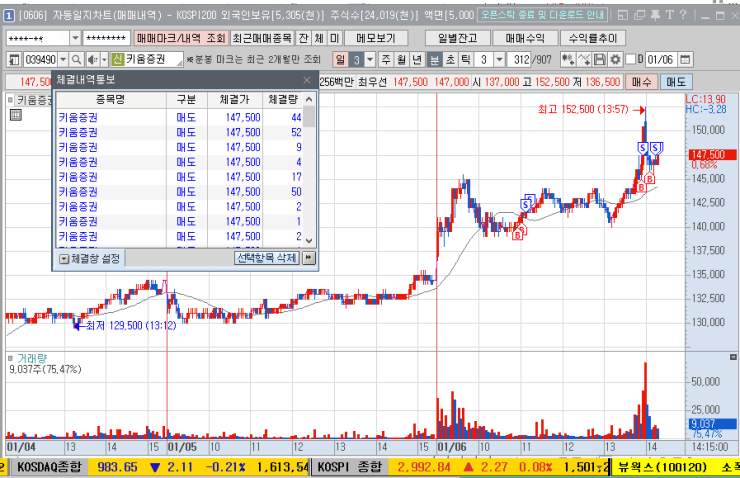Image resolution: width=740 pixels, height=478 pixels.
Task: Open the calendar date picker icon
Action: pos(685,59)
